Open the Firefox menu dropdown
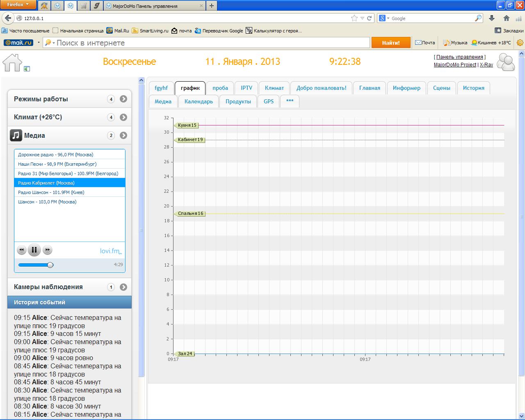The height and width of the screenshot is (420, 525). click(18, 5)
